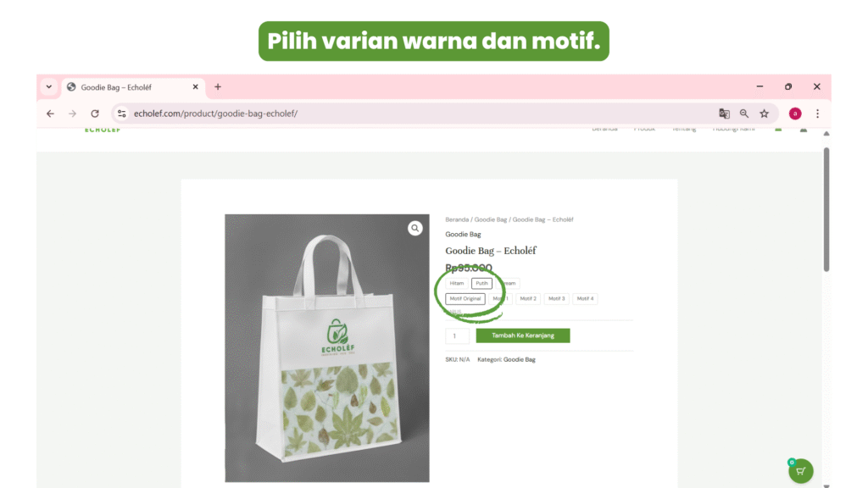Enlarge product image with magnifier icon
The width and height of the screenshot is (868, 488).
tap(415, 228)
